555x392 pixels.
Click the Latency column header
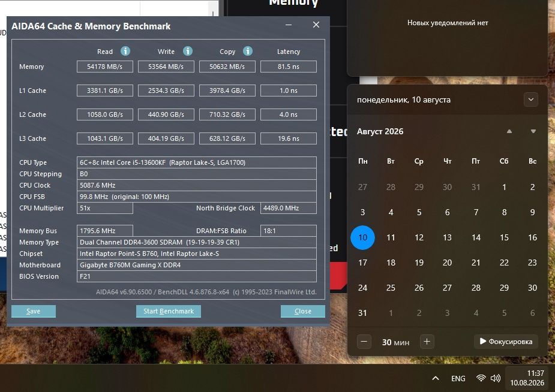point(289,52)
